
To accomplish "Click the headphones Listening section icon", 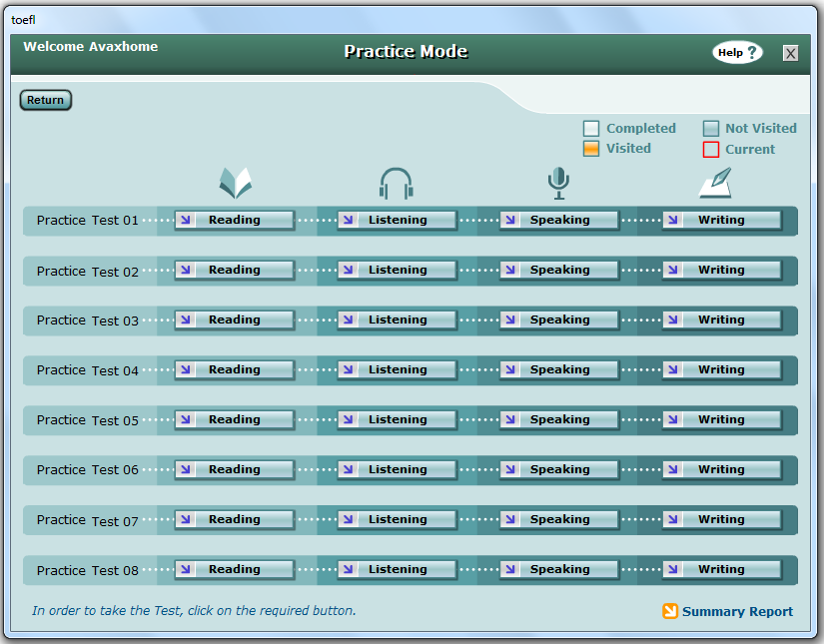I will 397,184.
